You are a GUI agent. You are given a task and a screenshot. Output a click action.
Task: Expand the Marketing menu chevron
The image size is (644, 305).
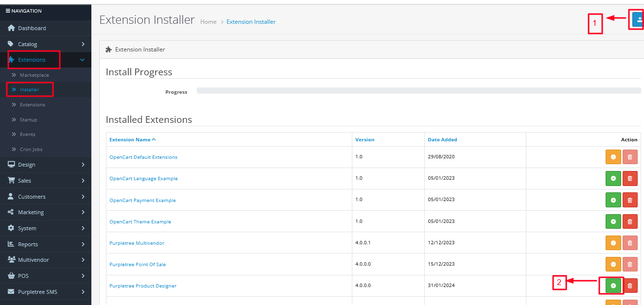pos(83,212)
